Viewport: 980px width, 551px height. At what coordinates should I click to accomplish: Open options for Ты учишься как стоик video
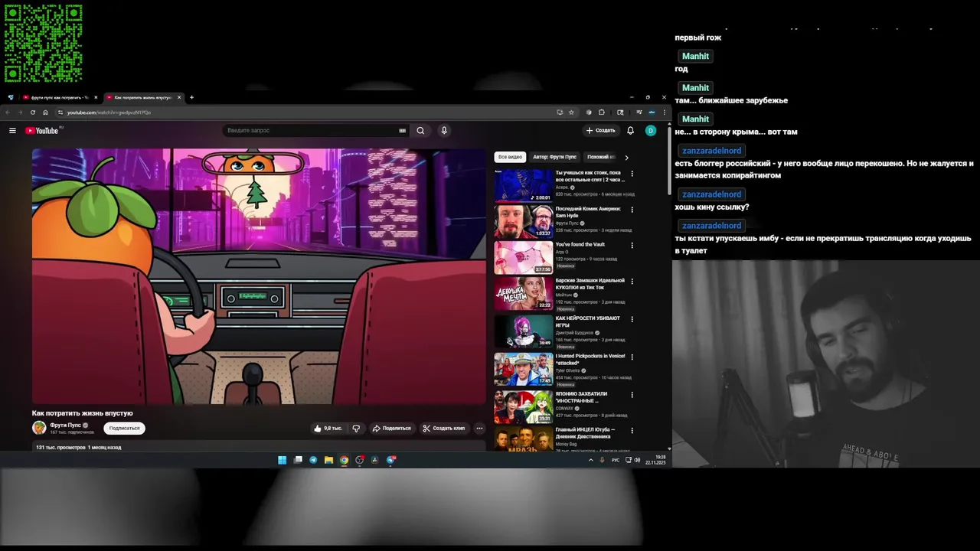(x=632, y=174)
